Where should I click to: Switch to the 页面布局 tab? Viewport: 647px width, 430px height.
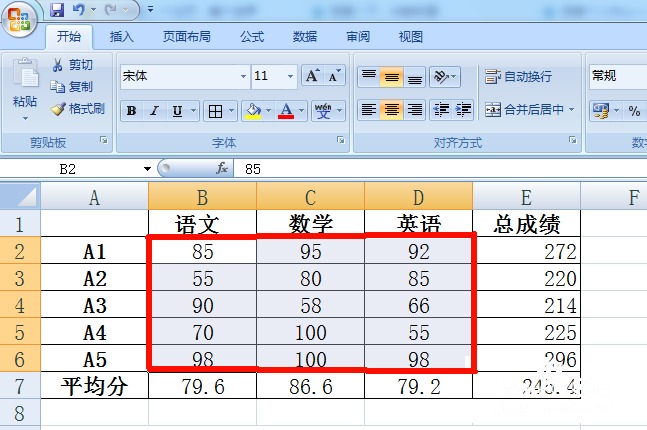point(187,37)
